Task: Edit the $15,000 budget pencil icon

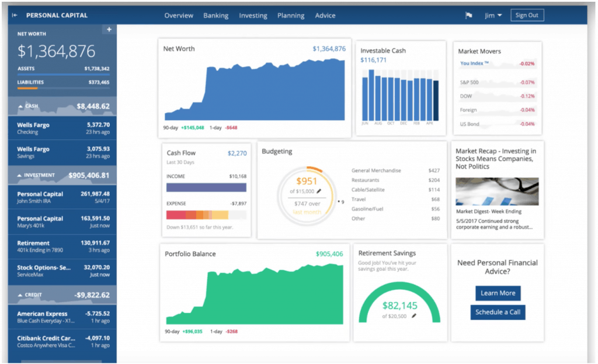Action: coord(319,191)
